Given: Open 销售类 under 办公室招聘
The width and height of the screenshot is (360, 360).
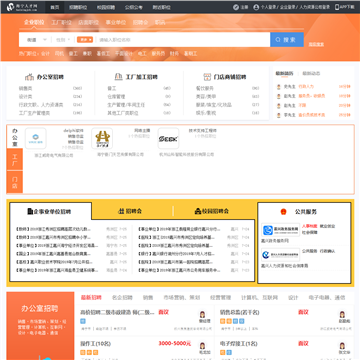Looking at the screenshot, I should (25, 88).
